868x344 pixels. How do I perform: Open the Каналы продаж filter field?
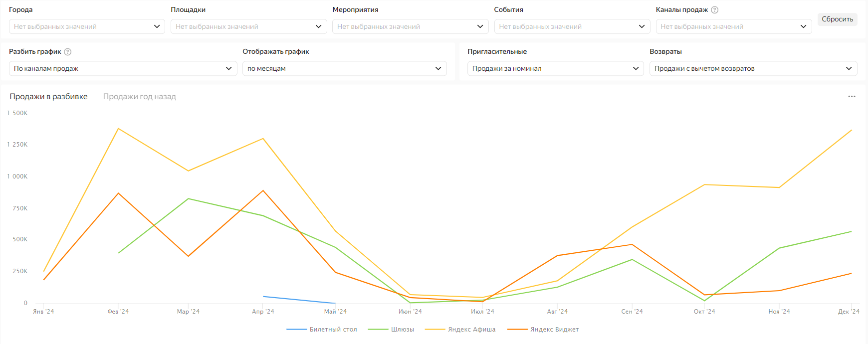733,26
